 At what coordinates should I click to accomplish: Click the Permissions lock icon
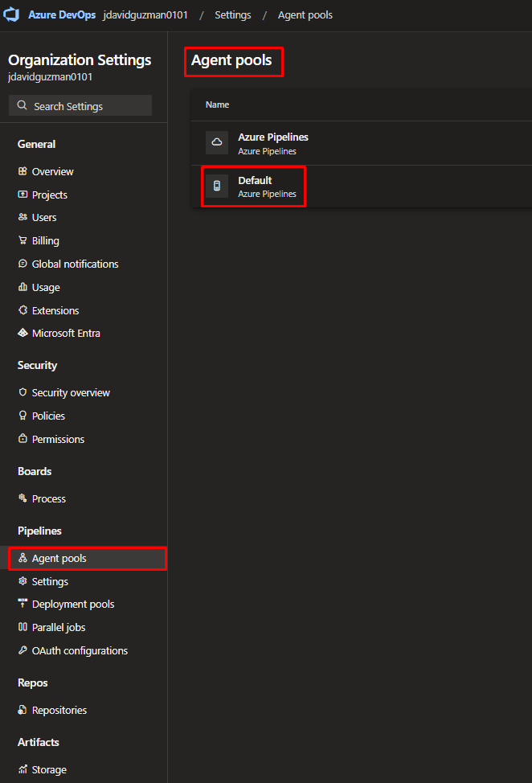click(23, 439)
